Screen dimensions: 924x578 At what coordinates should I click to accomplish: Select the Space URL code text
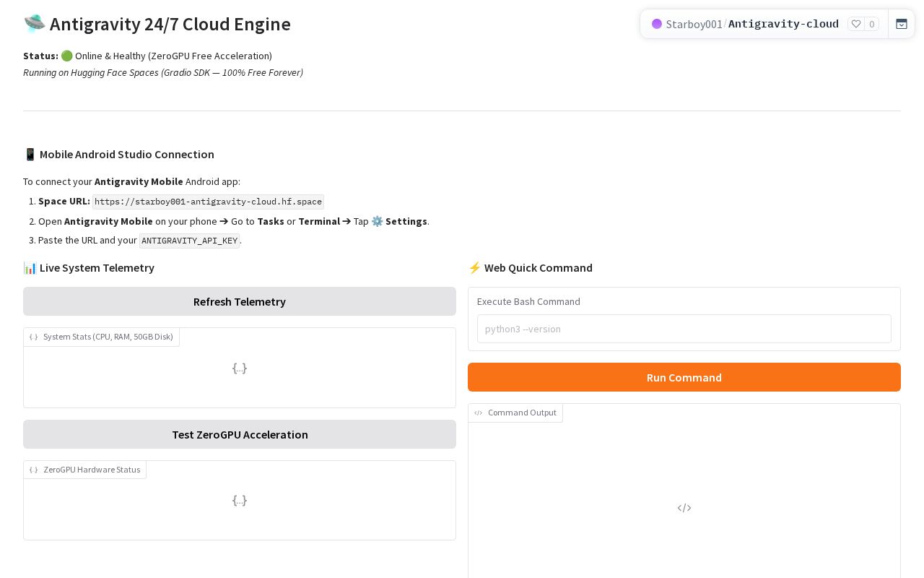point(208,202)
